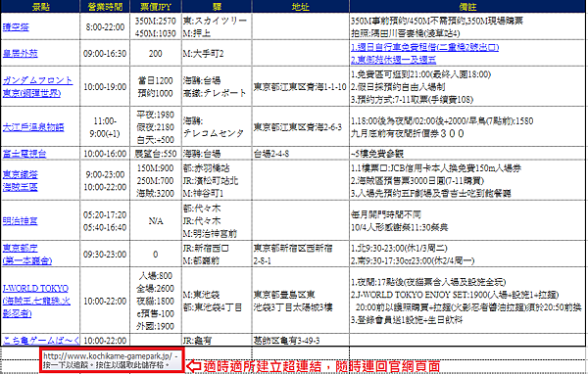Select the M:明治神宮前 station cell
Image resolution: width=588 pixels, height=374 pixels.
pos(217,221)
